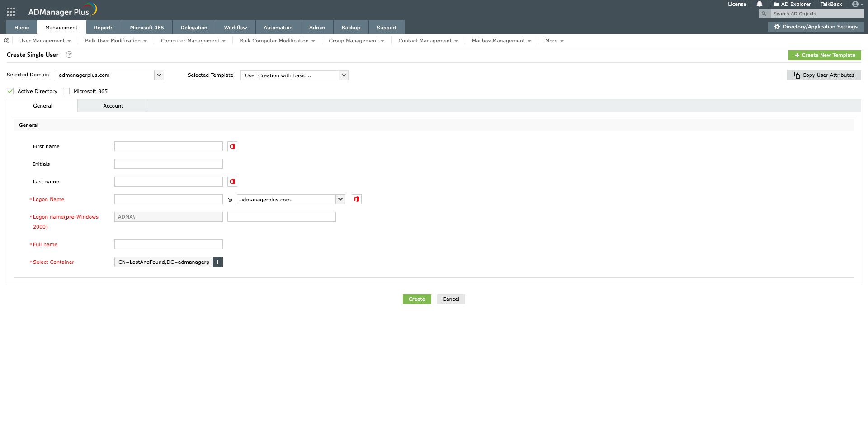868x435 pixels.
Task: Open Directory/Application Settings
Action: (x=816, y=27)
